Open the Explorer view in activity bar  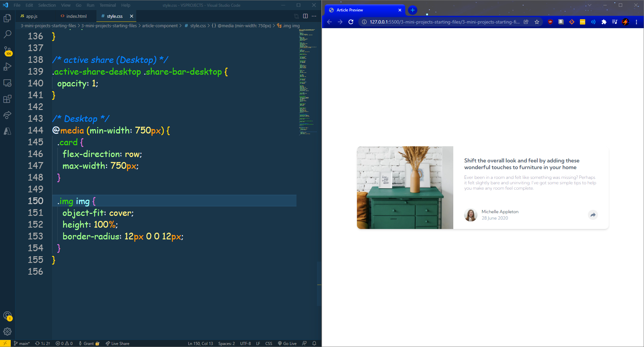pos(7,18)
